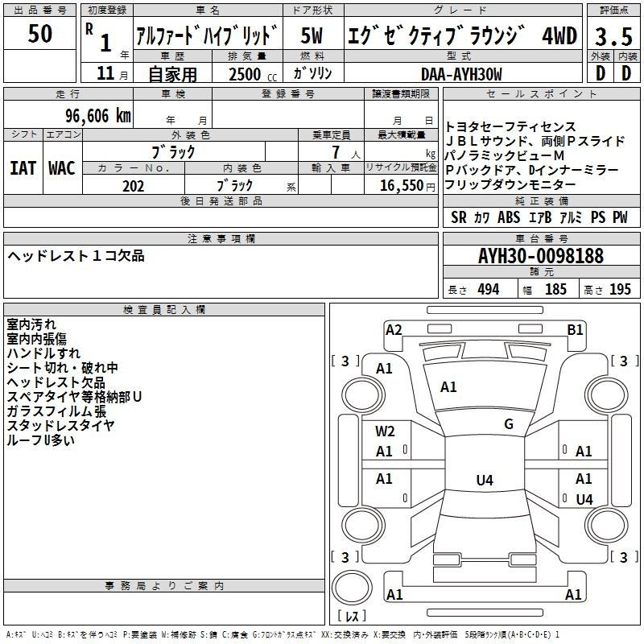Screen dimensions: 644x644
Task: Select the mileage 96,606 km
Action: click(98, 116)
